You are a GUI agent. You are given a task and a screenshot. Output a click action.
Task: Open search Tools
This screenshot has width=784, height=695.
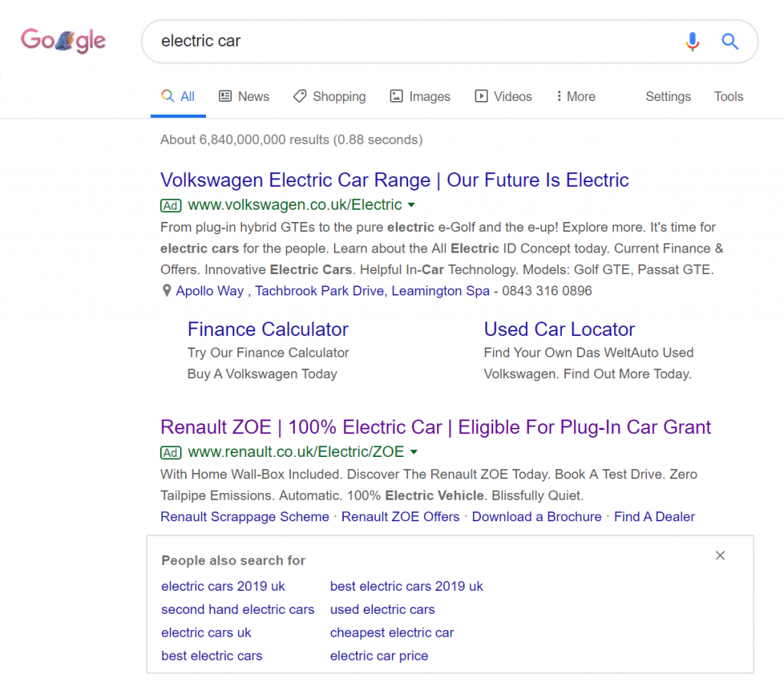click(729, 96)
